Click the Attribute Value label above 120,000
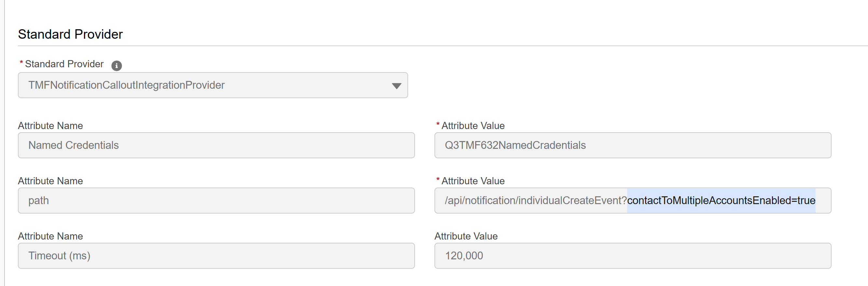The image size is (868, 286). [x=466, y=236]
